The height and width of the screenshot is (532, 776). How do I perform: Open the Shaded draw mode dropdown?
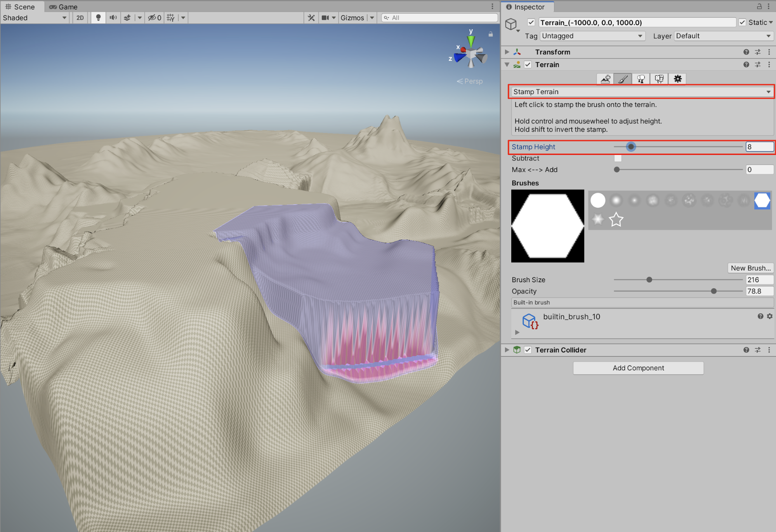(x=35, y=17)
